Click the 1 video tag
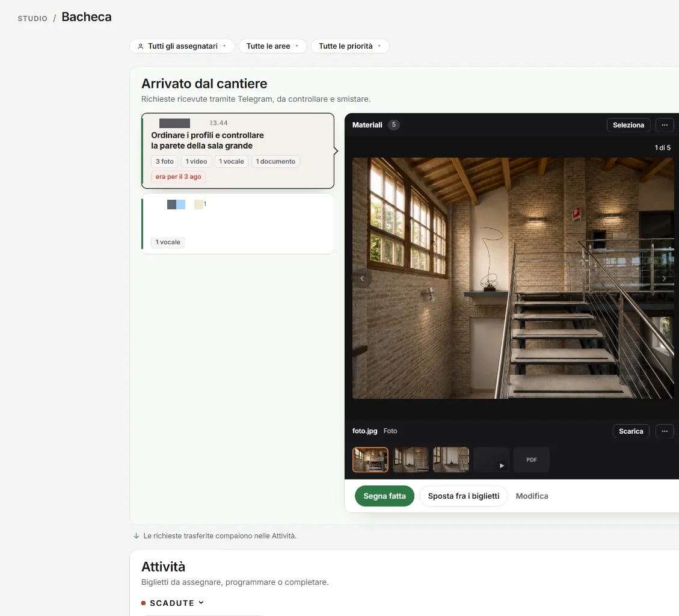Viewport: 679px width, 616px height. coord(196,161)
